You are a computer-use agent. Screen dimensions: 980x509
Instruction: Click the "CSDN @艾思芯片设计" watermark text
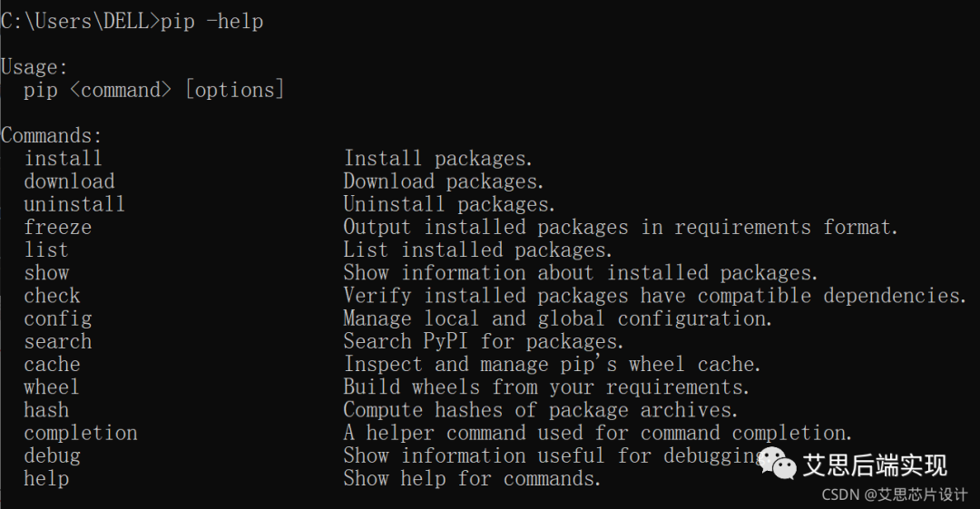(895, 494)
